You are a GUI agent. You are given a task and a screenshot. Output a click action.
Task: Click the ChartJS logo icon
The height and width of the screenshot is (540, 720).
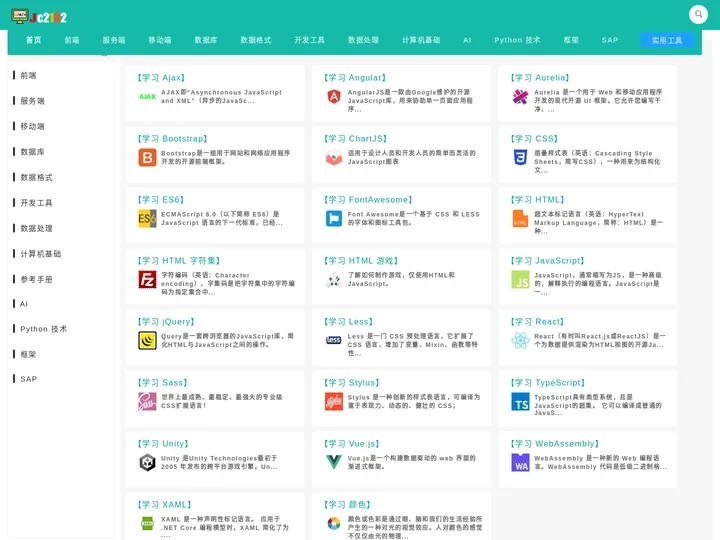[x=334, y=158]
